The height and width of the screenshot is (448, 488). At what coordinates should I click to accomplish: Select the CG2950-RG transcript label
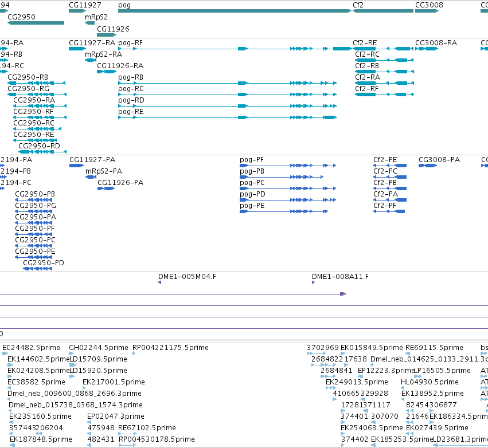point(28,89)
